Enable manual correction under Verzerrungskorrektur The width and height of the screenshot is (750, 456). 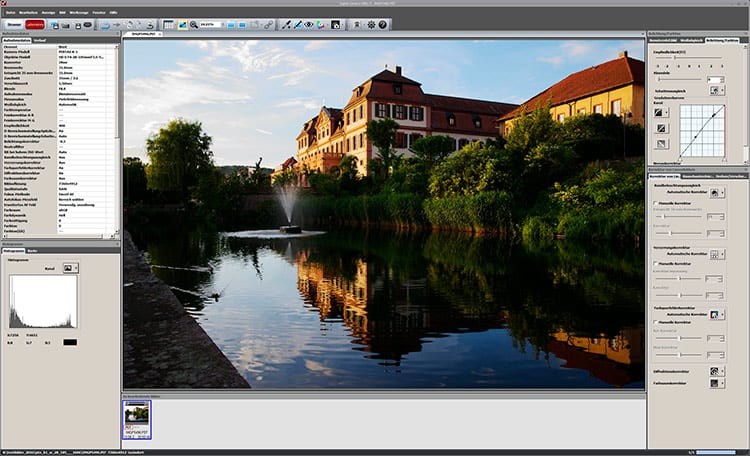655,265
